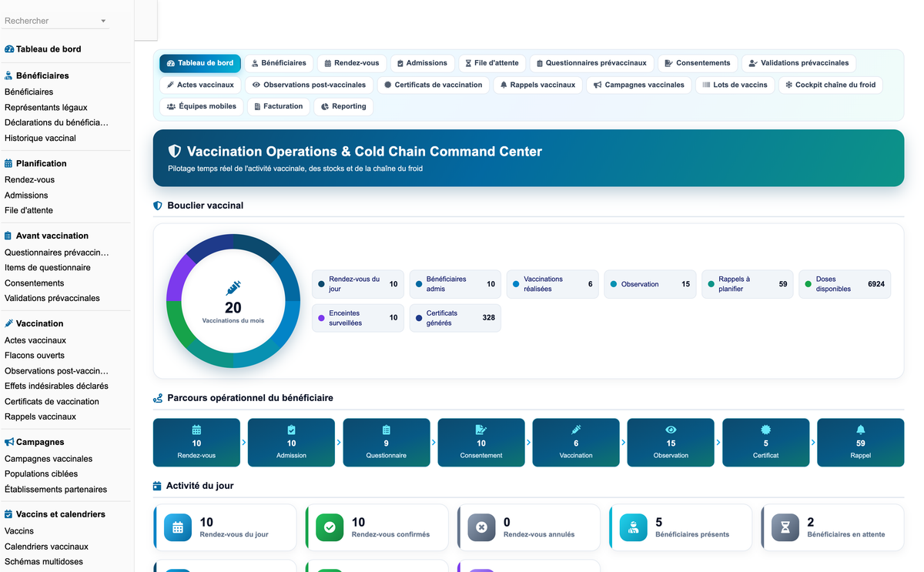This screenshot has height=572, width=924.
Task: Open the Certificats de vaccination tab
Action: click(x=434, y=85)
